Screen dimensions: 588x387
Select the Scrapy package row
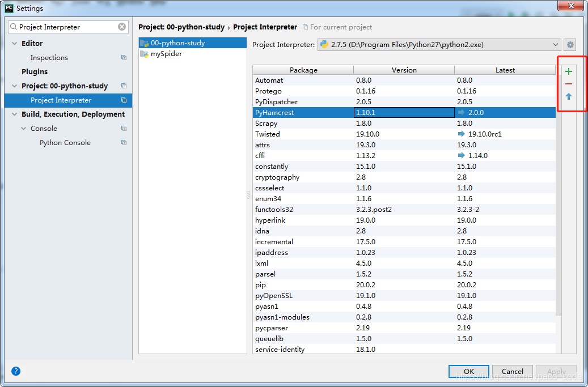[404, 124]
